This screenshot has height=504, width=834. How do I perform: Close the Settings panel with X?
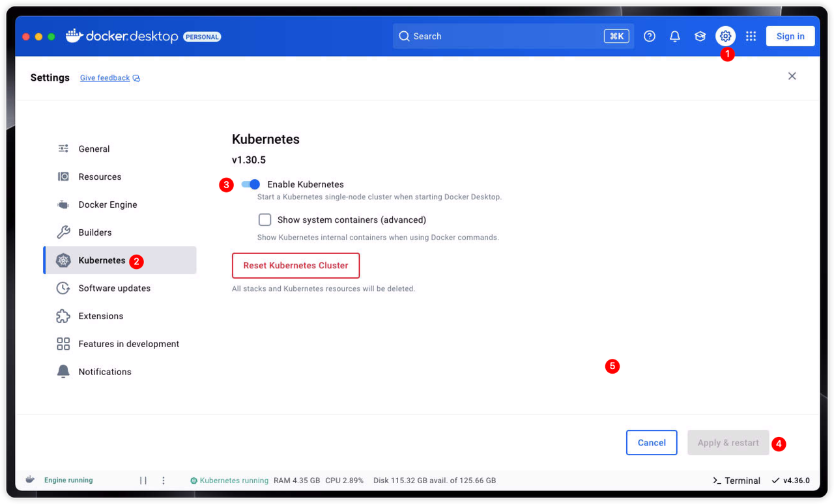[x=792, y=76]
